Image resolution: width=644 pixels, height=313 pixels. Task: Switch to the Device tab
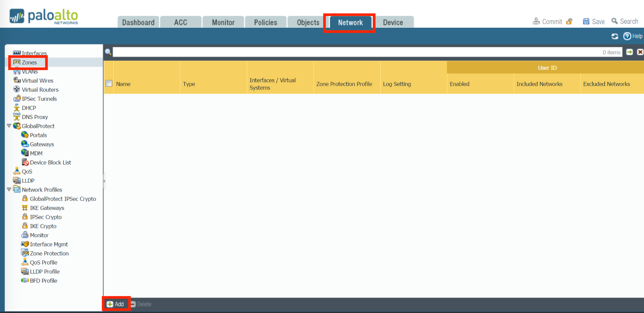point(393,23)
